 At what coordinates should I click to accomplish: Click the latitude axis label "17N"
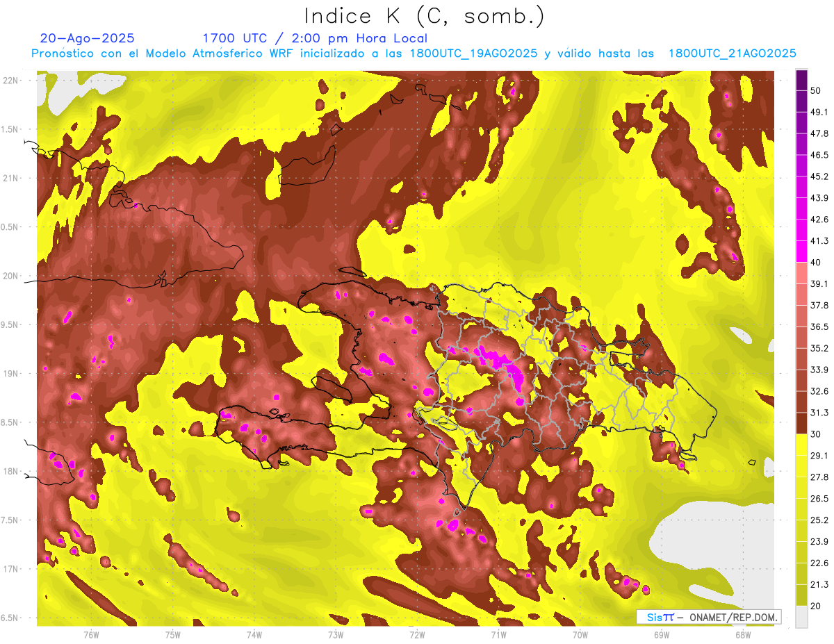tap(11, 569)
